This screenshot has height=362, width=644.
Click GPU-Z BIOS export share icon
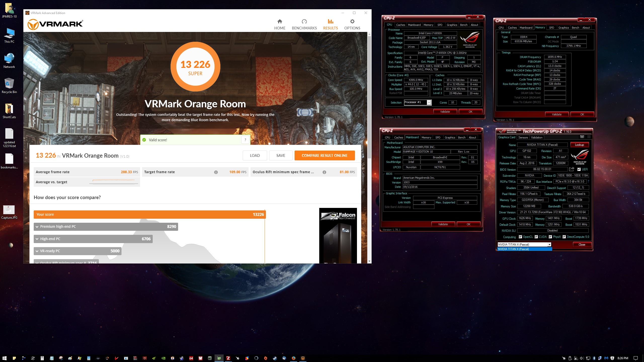point(572,169)
